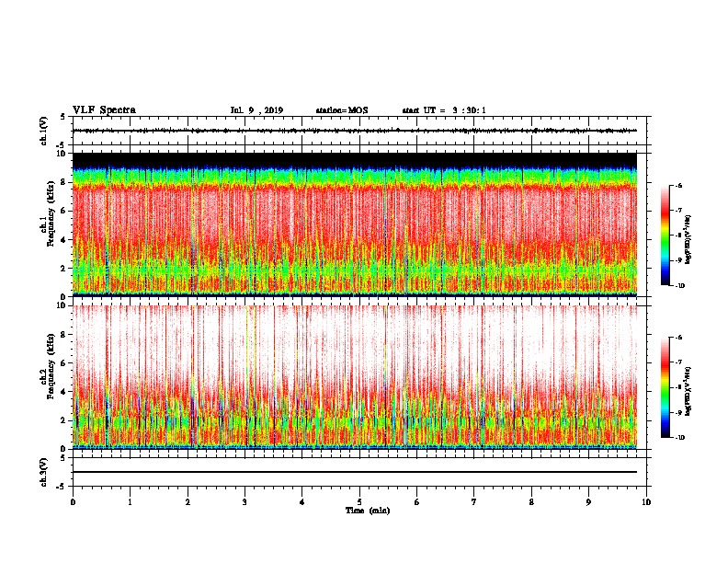Click the "-5" tick on the ch.1(V) axis
This screenshot has height=563, width=728.
pos(63,145)
